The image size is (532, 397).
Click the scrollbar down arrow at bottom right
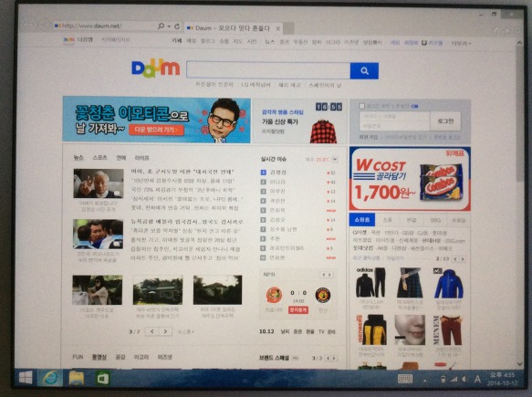click(x=519, y=364)
